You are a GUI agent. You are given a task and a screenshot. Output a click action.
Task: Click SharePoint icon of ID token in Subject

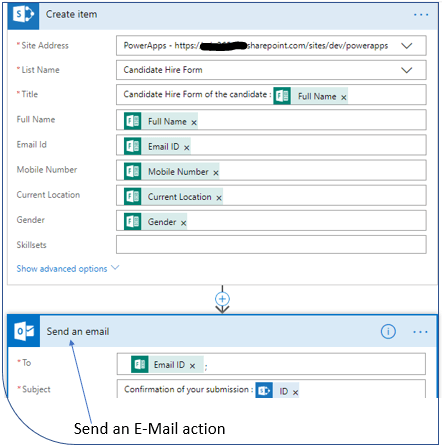click(264, 390)
